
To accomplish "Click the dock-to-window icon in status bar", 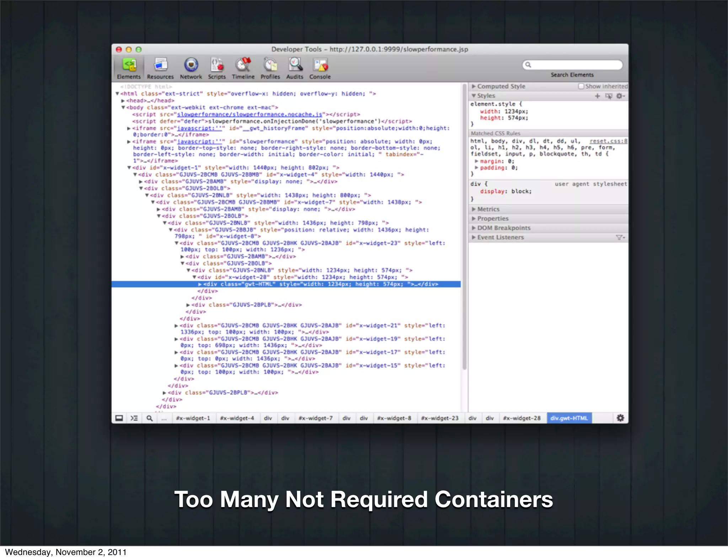I will tap(119, 418).
